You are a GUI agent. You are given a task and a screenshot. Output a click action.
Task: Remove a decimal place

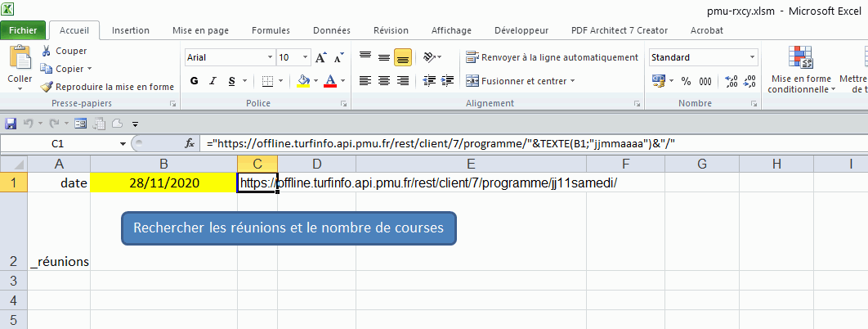(749, 81)
